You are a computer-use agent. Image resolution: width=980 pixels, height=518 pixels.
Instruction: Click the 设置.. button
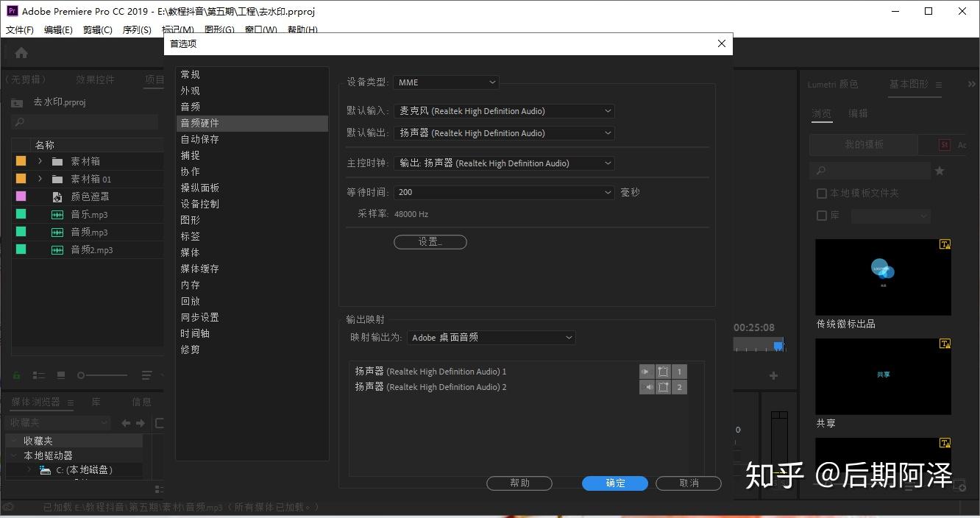point(430,242)
